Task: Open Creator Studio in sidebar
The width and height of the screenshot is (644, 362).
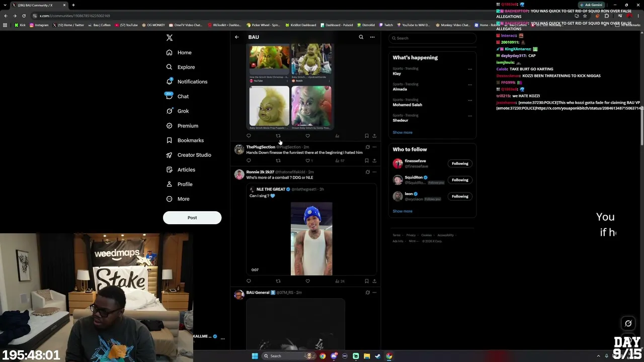Action: point(189,155)
